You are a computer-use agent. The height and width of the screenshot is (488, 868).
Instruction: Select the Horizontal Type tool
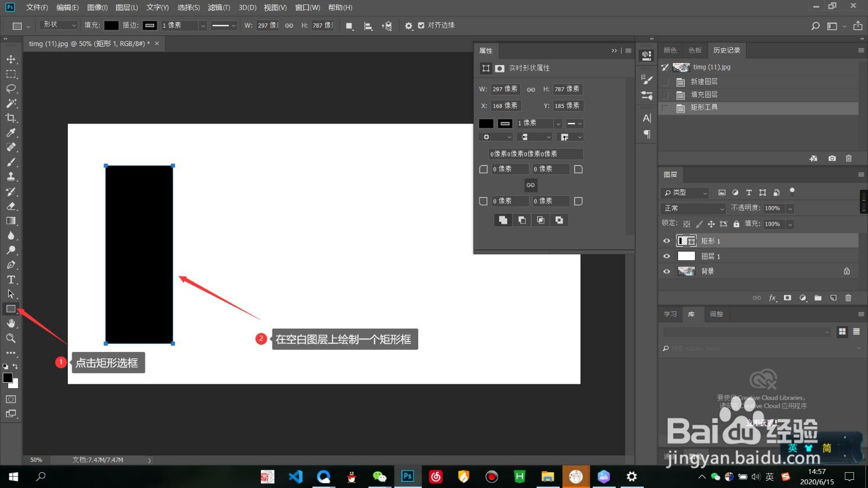coord(11,279)
